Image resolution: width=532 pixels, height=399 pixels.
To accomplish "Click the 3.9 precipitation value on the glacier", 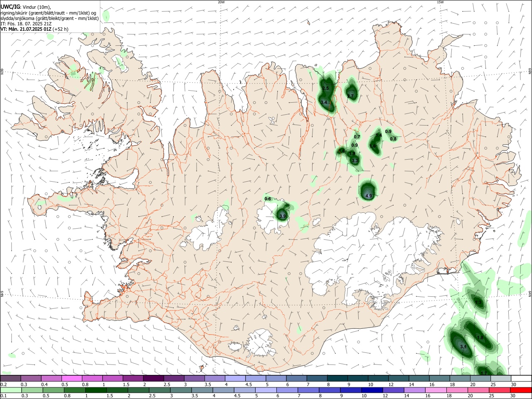I will point(283,217).
